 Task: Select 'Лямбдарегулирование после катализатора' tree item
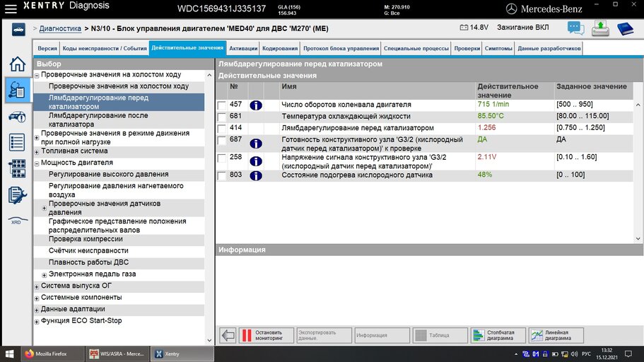[x=119, y=120]
